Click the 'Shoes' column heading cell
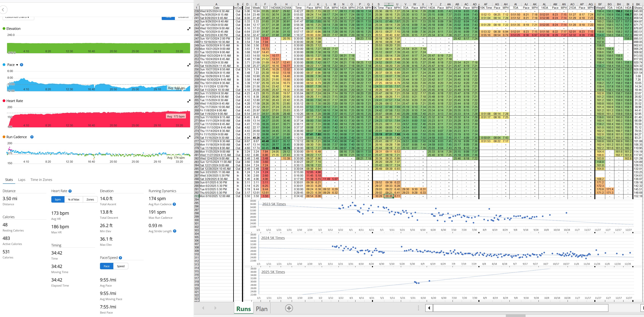Image resolution: width=644 pixels, height=317 pixels. click(638, 8)
